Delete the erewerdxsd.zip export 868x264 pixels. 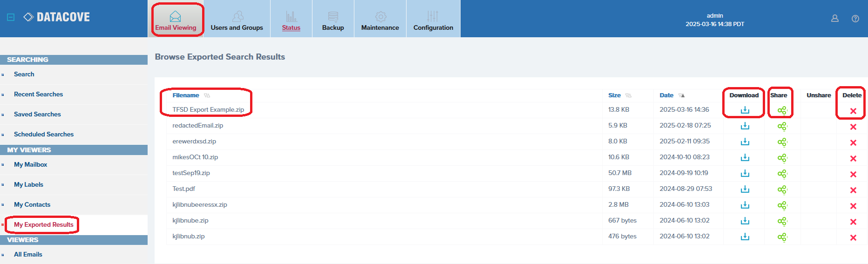point(853,142)
